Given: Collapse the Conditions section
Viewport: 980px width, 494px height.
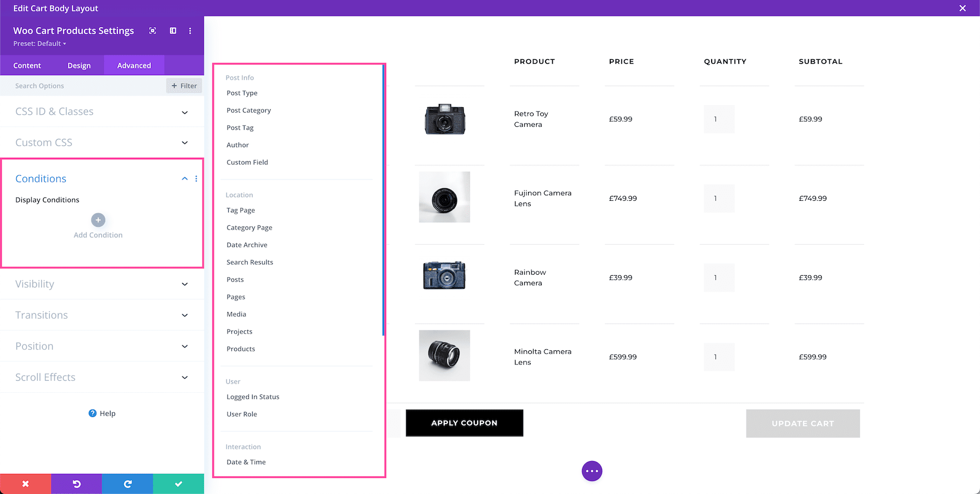Looking at the screenshot, I should (x=185, y=178).
